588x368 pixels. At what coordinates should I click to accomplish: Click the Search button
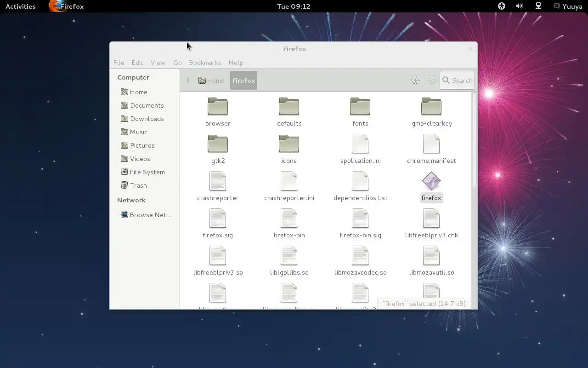click(x=457, y=80)
